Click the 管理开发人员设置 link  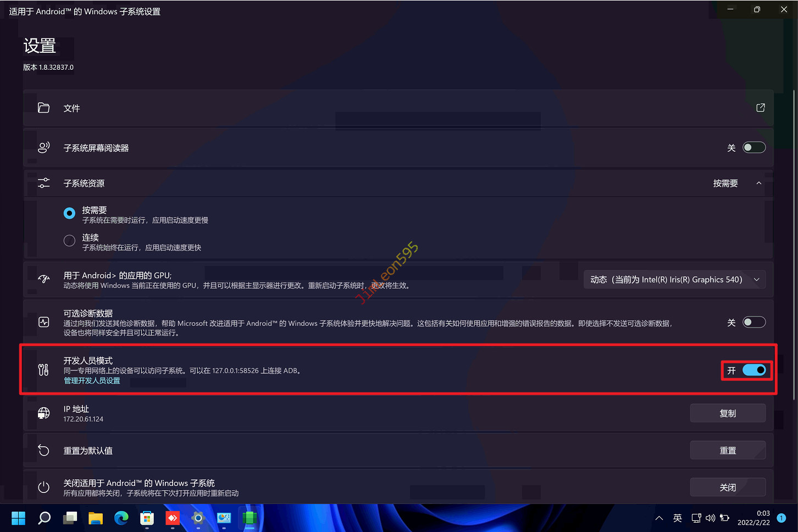point(92,380)
